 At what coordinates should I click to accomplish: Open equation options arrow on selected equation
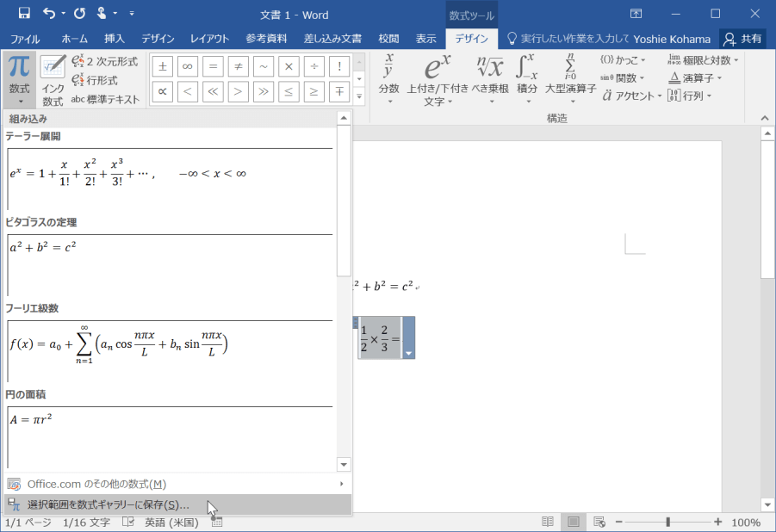coord(409,353)
